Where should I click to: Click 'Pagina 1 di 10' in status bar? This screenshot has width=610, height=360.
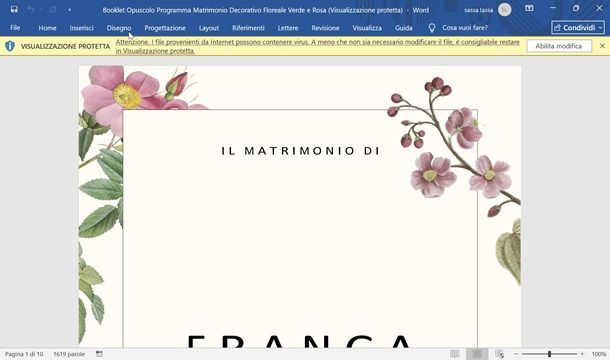pos(24,354)
